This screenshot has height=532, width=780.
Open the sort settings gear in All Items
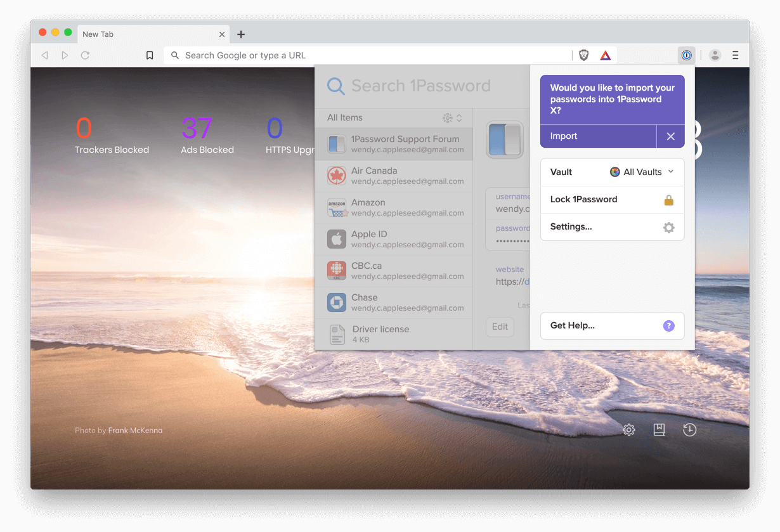pyautogui.click(x=447, y=118)
